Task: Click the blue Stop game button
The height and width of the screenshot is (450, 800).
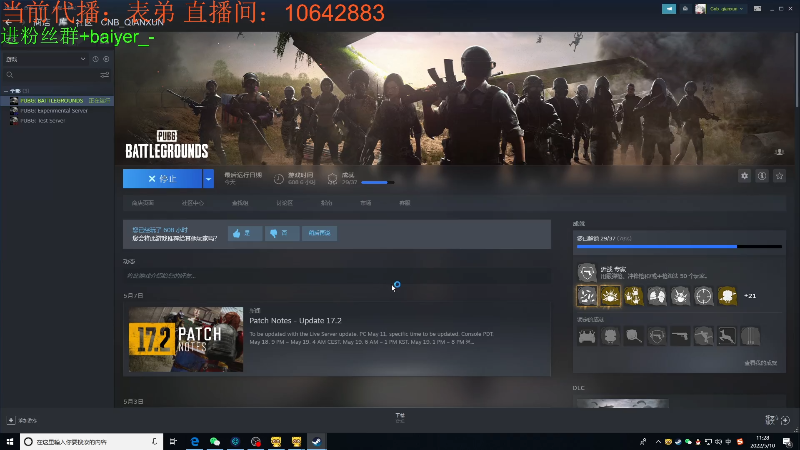Action: (x=162, y=179)
